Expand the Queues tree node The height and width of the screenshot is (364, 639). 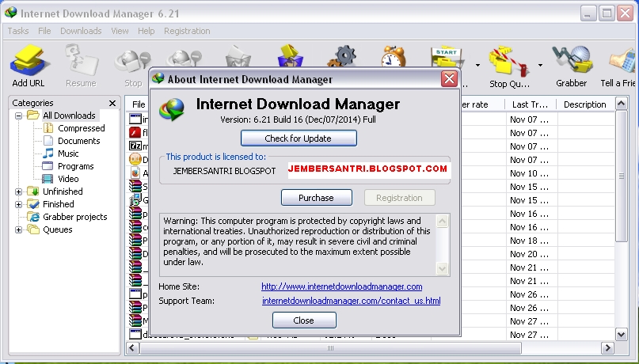click(x=19, y=229)
